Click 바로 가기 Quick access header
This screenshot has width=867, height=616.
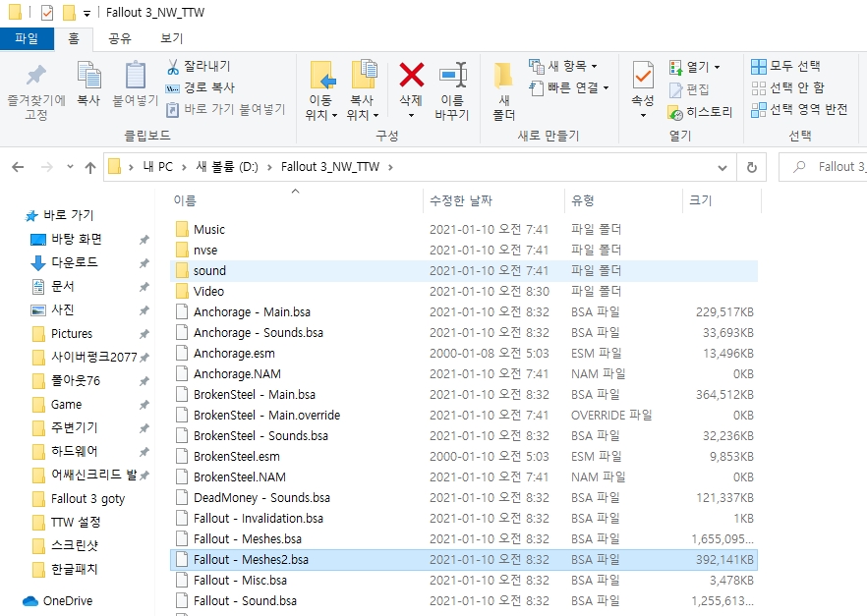60,215
